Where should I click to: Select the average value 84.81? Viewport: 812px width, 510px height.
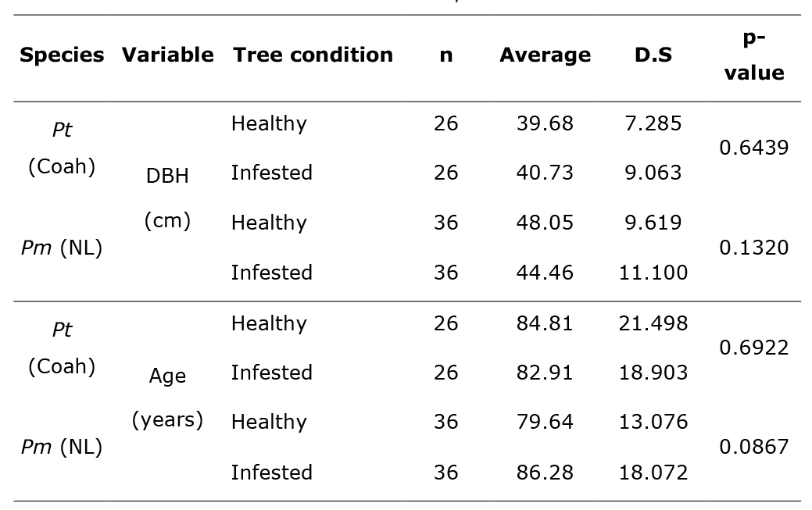[x=545, y=323]
